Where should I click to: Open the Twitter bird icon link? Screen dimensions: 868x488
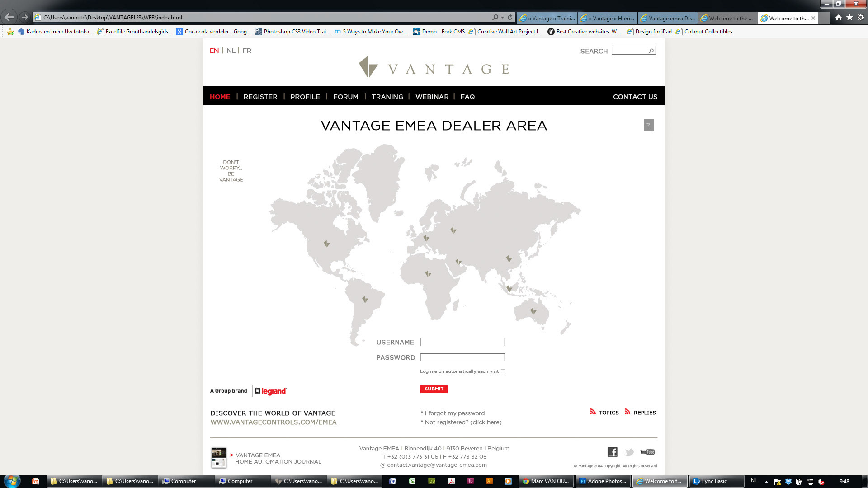click(x=629, y=452)
